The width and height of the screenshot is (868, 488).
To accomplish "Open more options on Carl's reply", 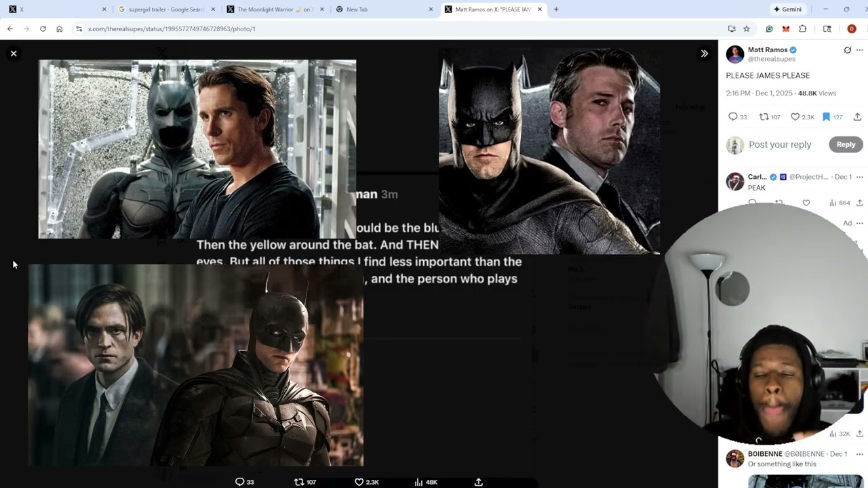I will click(860, 177).
